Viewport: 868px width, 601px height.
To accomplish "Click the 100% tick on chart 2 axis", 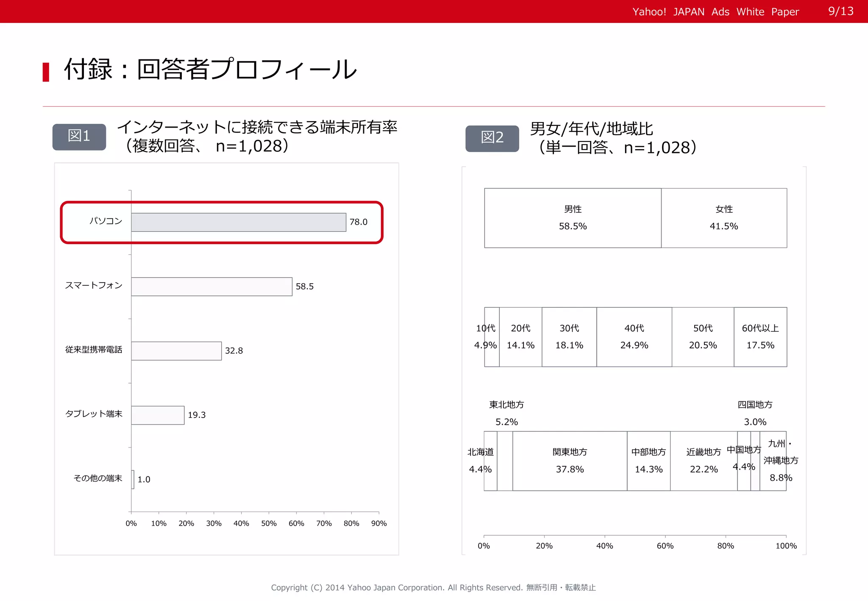I will (x=786, y=546).
